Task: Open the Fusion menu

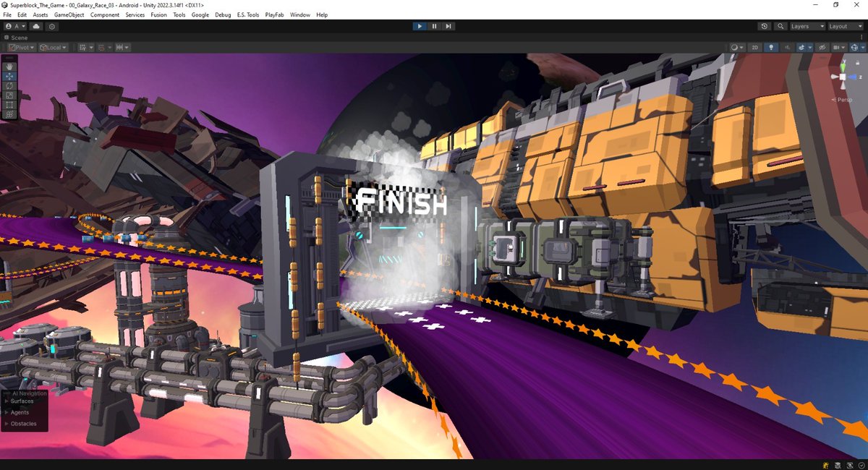Action: (158, 14)
